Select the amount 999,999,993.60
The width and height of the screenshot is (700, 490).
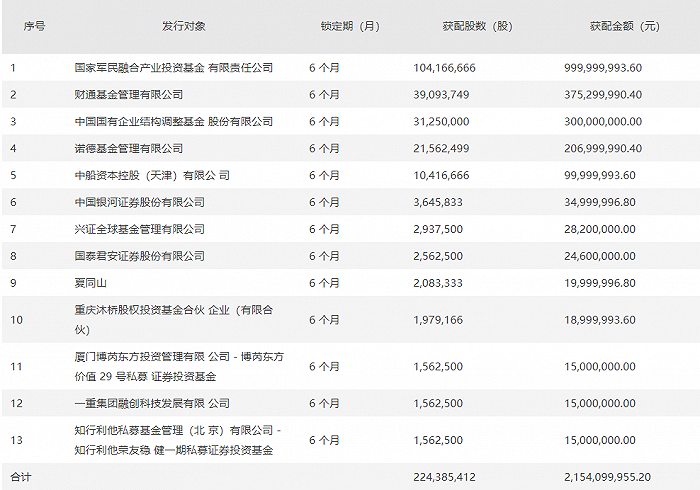coord(603,68)
